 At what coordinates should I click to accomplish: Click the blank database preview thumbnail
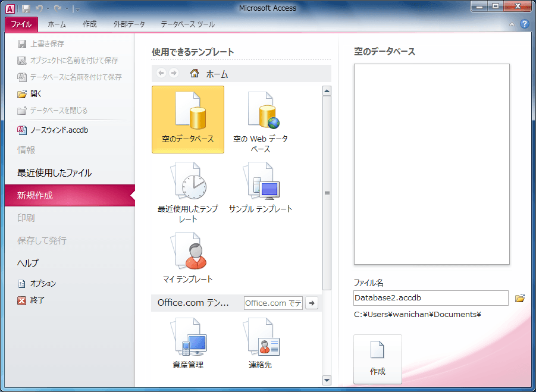point(432,164)
